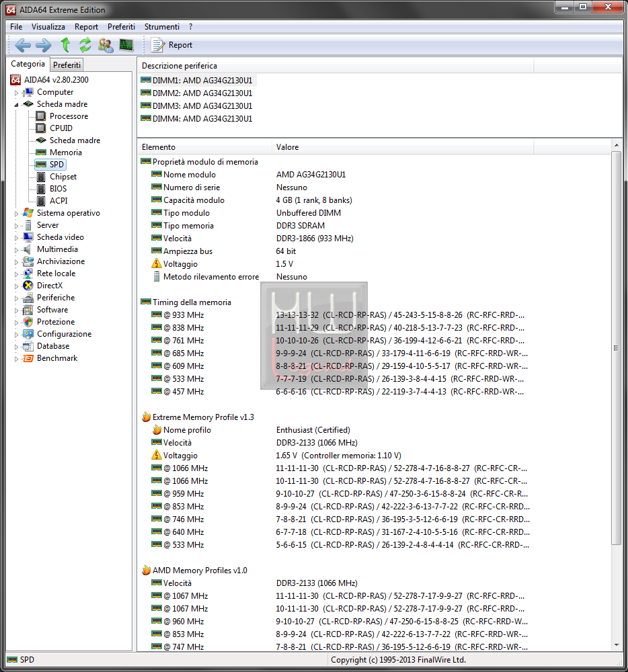Expand the Software tree node
The image size is (628, 672).
16,310
